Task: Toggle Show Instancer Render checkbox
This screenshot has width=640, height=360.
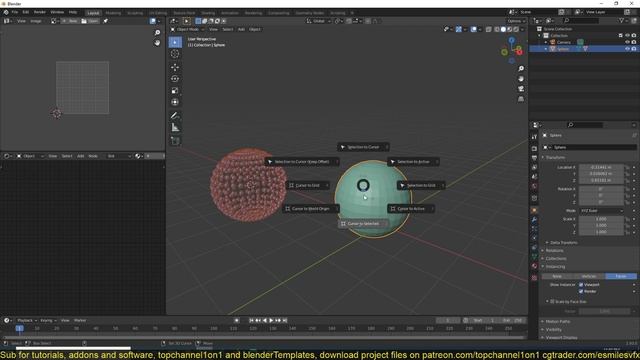Action: pos(581,291)
